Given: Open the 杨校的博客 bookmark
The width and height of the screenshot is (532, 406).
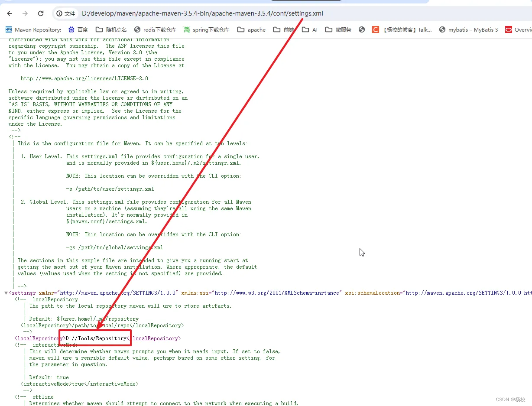Looking at the screenshot, I should (x=402, y=29).
